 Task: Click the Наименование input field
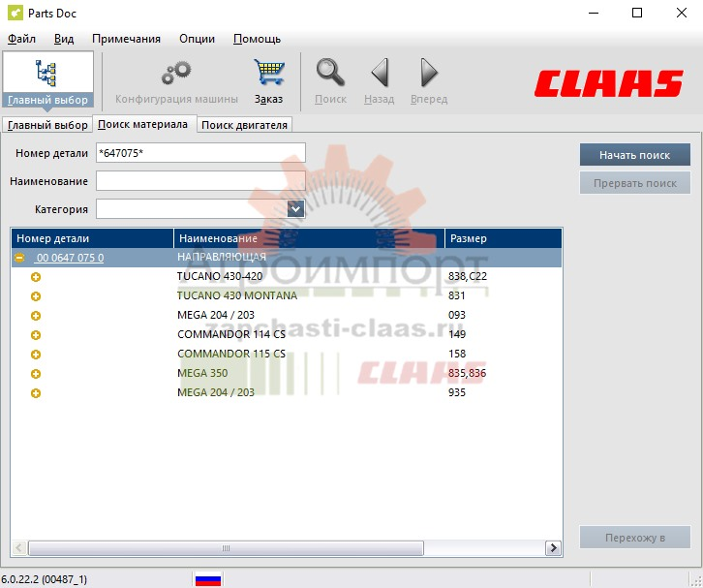[200, 181]
